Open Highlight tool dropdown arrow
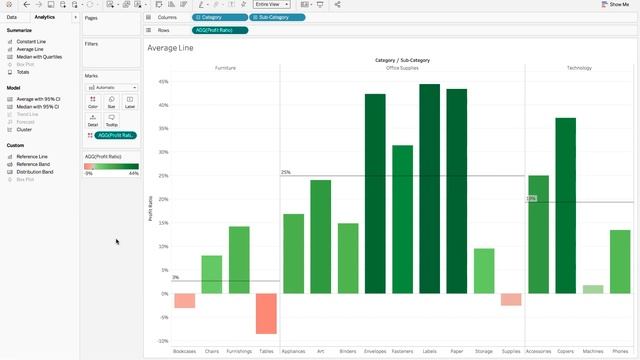The image size is (640, 360). (208, 5)
